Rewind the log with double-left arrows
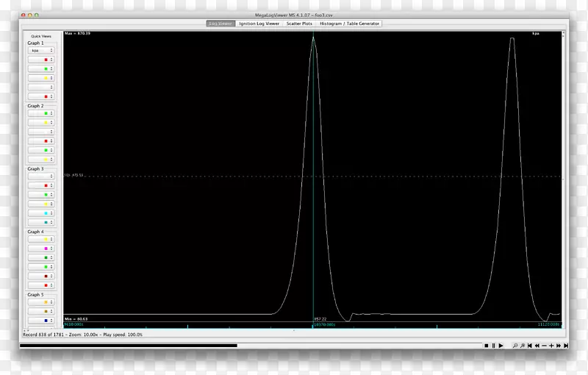Screen dimensions: 588x375 (x=537, y=345)
